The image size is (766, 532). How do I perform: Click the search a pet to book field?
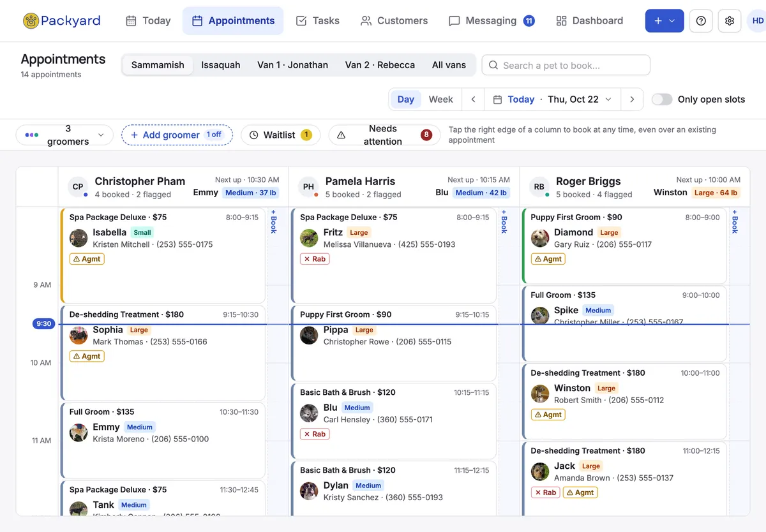coord(566,65)
